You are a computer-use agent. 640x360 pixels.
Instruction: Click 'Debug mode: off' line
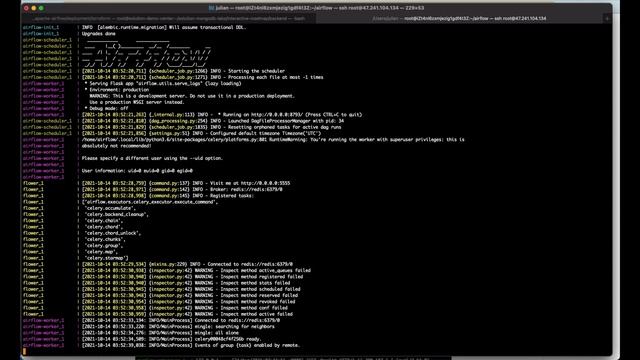coord(107,109)
